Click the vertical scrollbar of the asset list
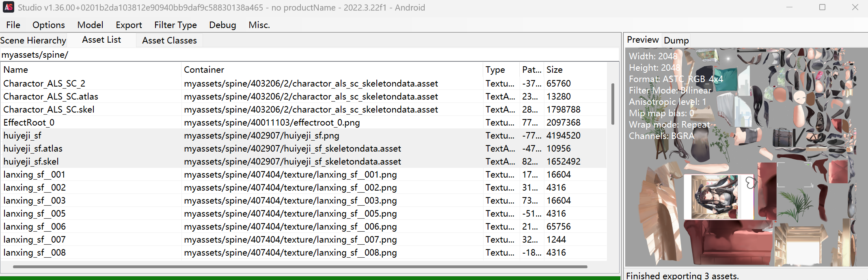This screenshot has width=868, height=280. point(613,104)
